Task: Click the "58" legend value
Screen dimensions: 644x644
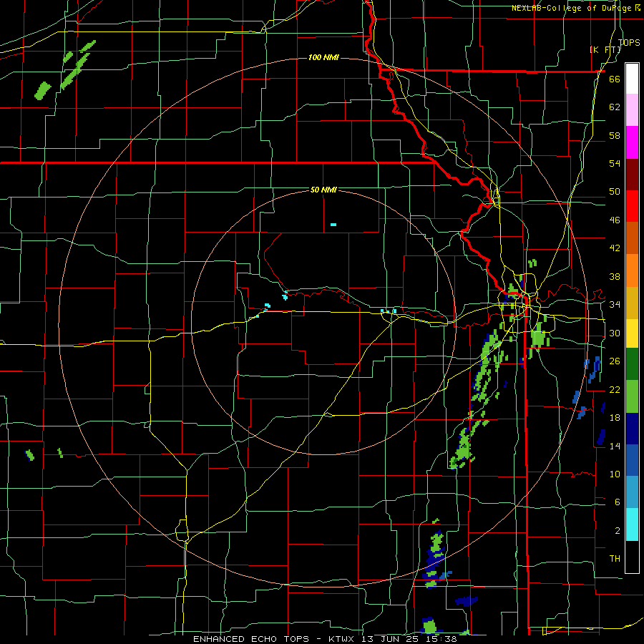Action: pyautogui.click(x=615, y=135)
